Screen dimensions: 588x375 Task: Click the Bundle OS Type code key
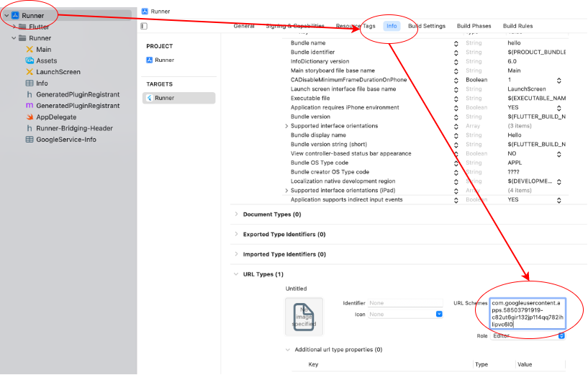pos(319,163)
